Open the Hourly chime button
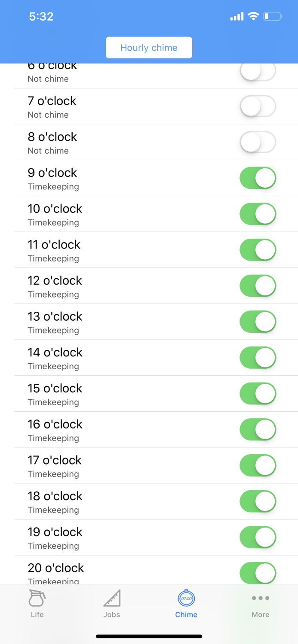This screenshot has width=298, height=644. [149, 47]
